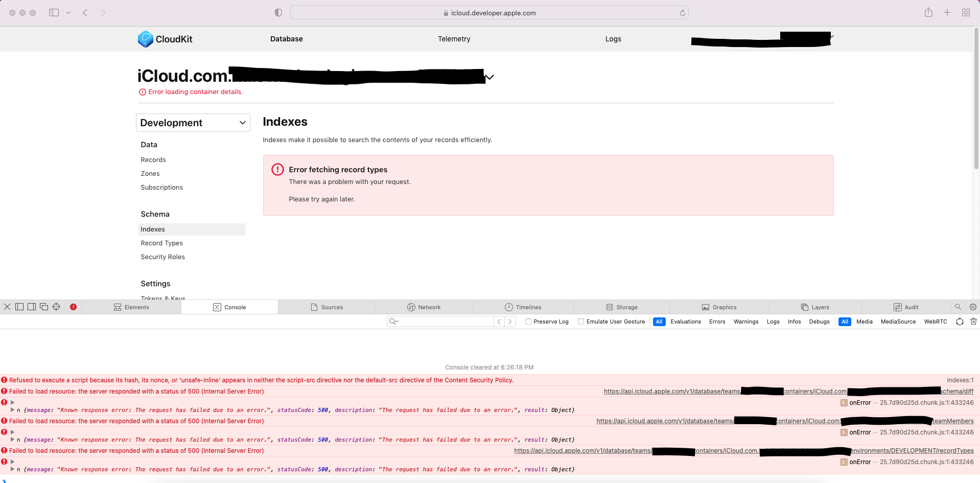
Task: Show Safari tab overview grid
Action: point(966,13)
